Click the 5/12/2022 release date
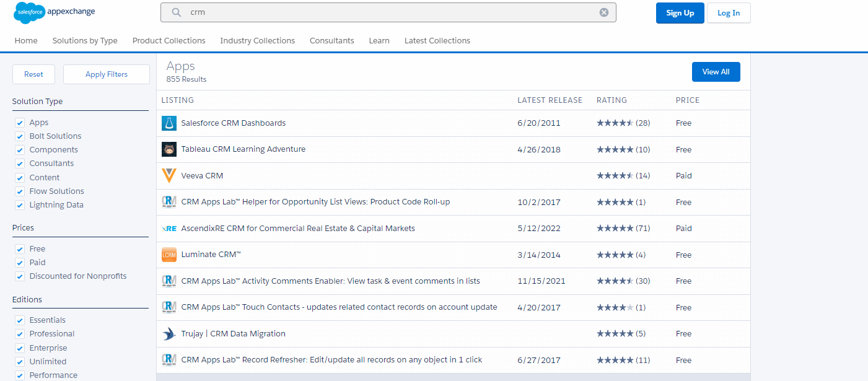This screenshot has height=381, width=868. (x=539, y=229)
